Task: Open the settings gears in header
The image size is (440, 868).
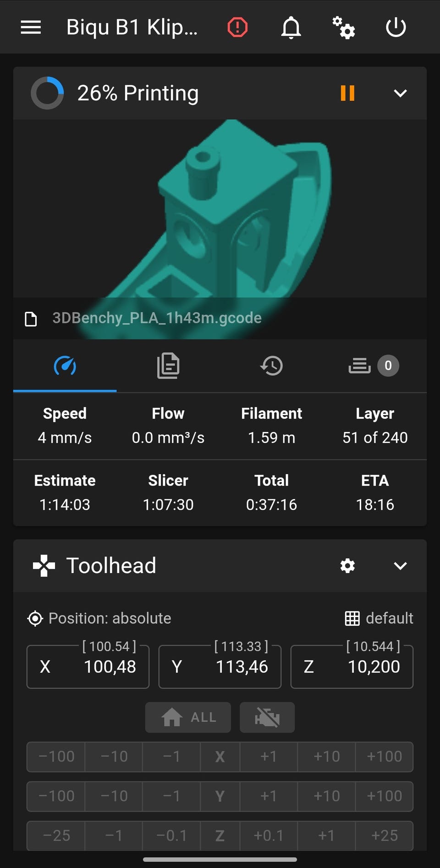Action: [x=343, y=27]
